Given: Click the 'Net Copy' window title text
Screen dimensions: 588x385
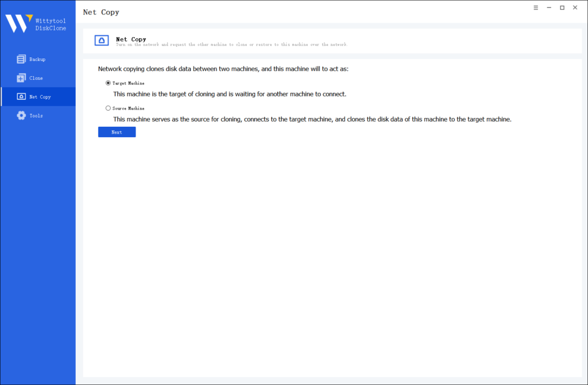Looking at the screenshot, I should click(x=101, y=12).
